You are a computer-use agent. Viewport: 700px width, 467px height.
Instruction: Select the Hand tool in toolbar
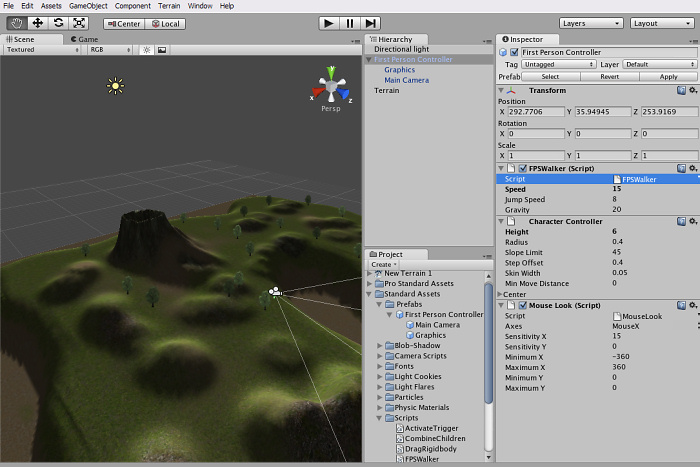click(17, 23)
